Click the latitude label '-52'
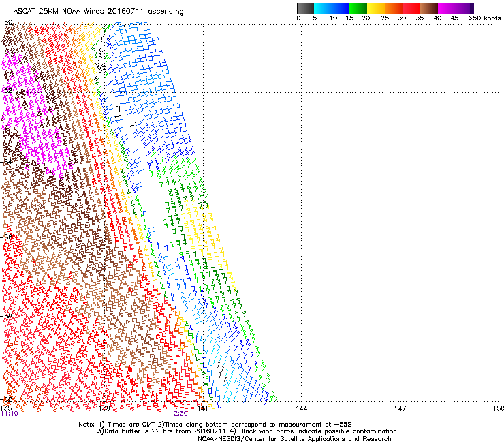 coord(6,91)
